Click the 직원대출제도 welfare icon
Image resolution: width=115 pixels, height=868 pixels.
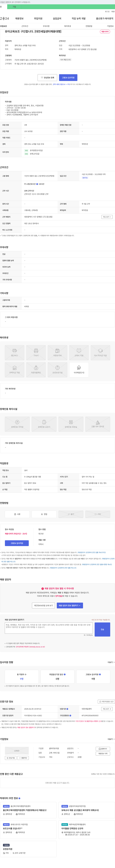(36, 370)
